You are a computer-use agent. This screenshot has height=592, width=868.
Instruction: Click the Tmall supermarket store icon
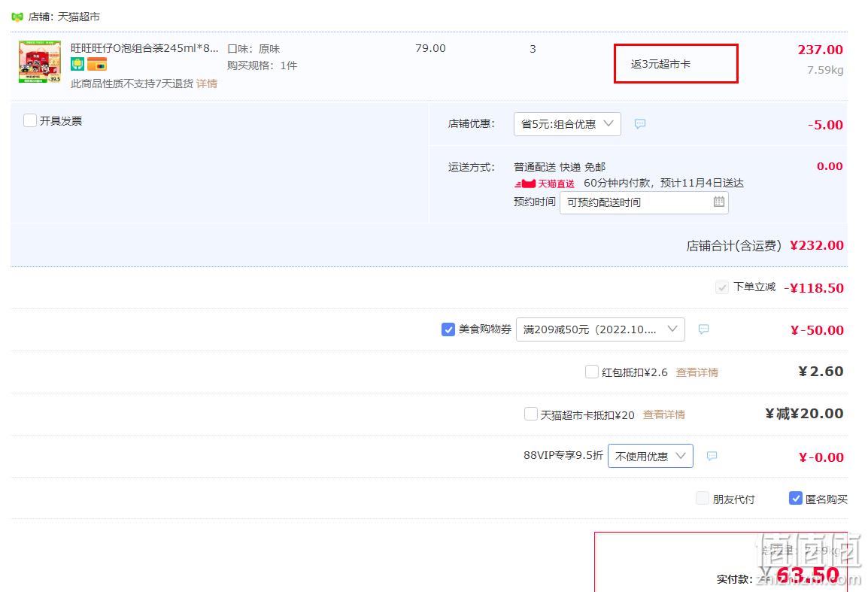coord(18,17)
